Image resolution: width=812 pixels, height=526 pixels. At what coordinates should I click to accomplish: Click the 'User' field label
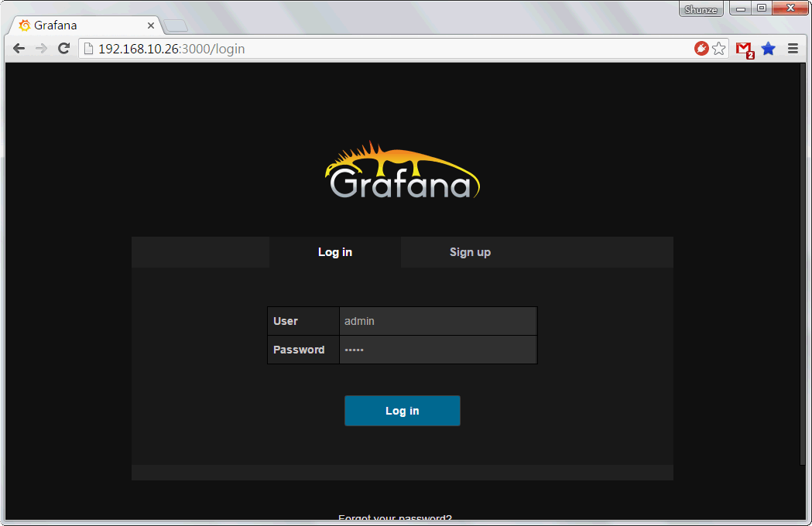point(286,321)
